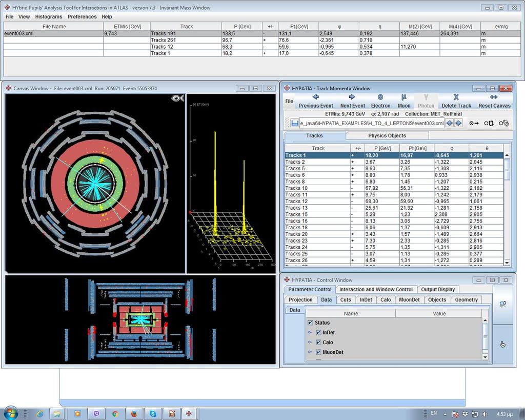Mark selected track as Muon
Screen dimensions: 525x420
[404, 101]
